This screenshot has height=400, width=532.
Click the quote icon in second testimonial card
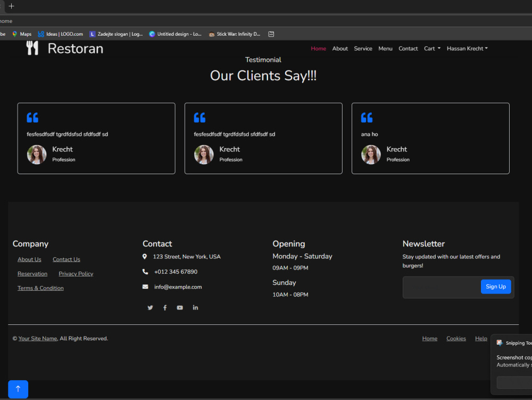click(x=199, y=118)
